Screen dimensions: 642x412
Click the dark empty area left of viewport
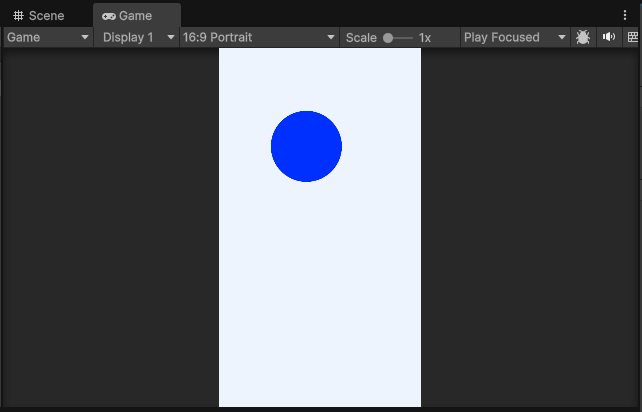click(110, 230)
